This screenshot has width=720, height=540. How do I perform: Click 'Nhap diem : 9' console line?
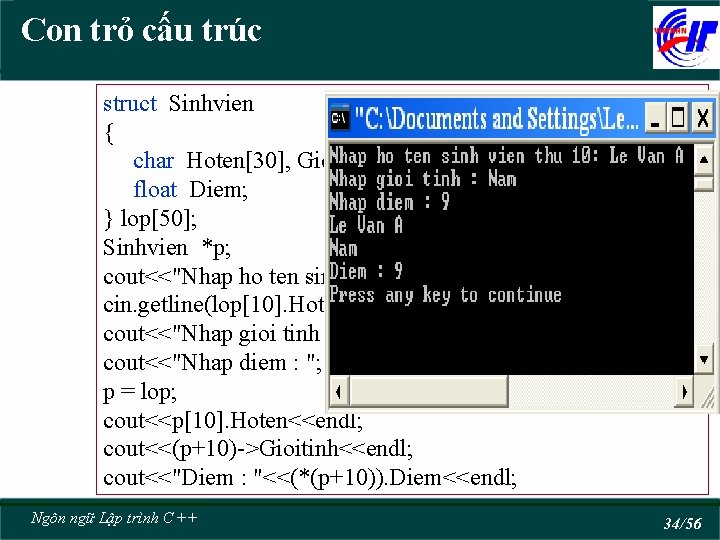click(389, 202)
